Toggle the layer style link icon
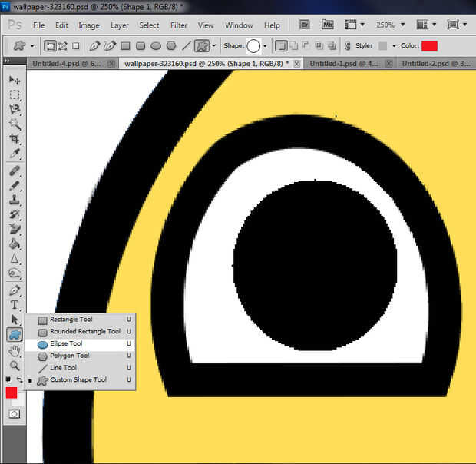 tap(348, 46)
